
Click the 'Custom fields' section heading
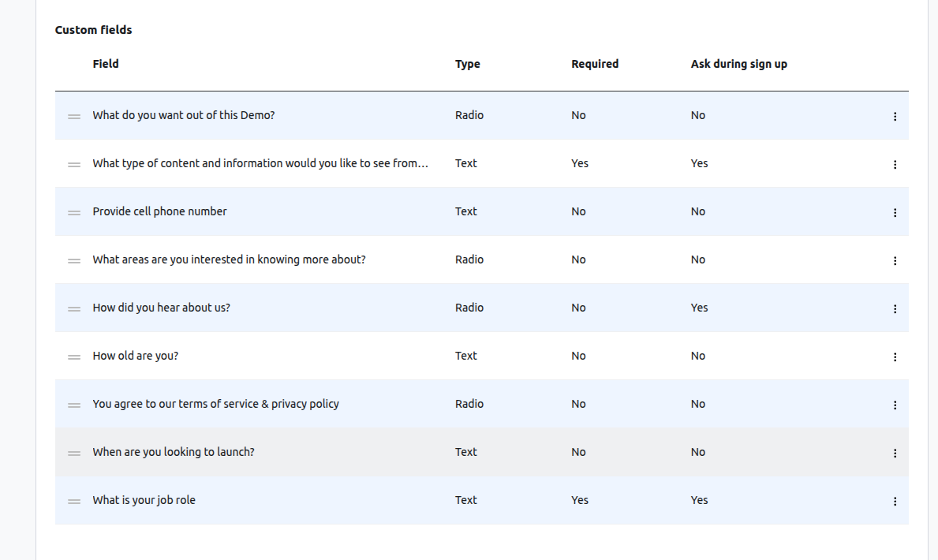point(93,30)
